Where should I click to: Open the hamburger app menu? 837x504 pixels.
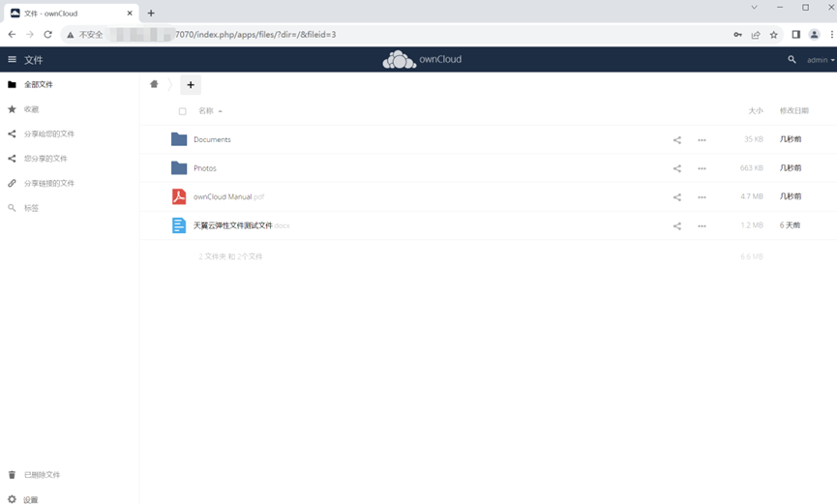coord(12,59)
